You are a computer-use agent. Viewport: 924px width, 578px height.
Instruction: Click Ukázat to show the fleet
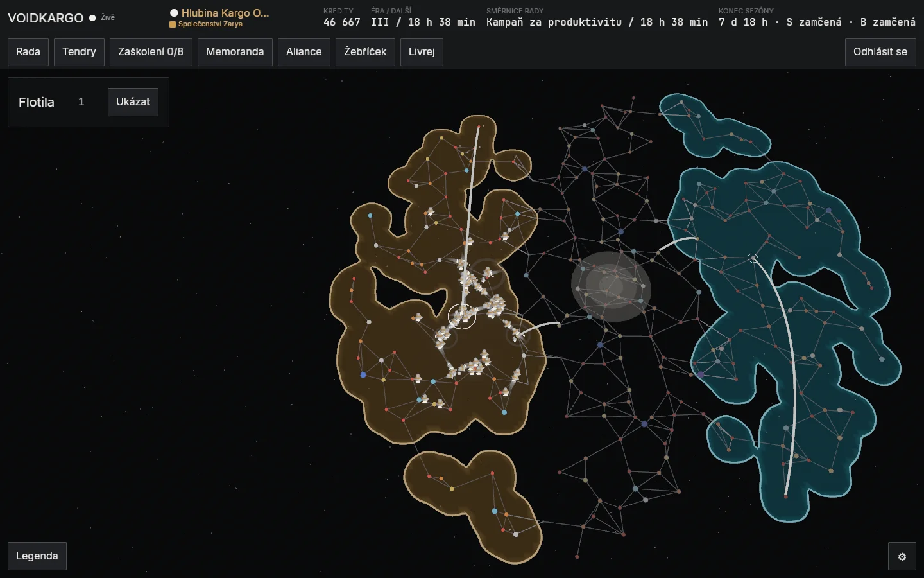click(x=133, y=102)
